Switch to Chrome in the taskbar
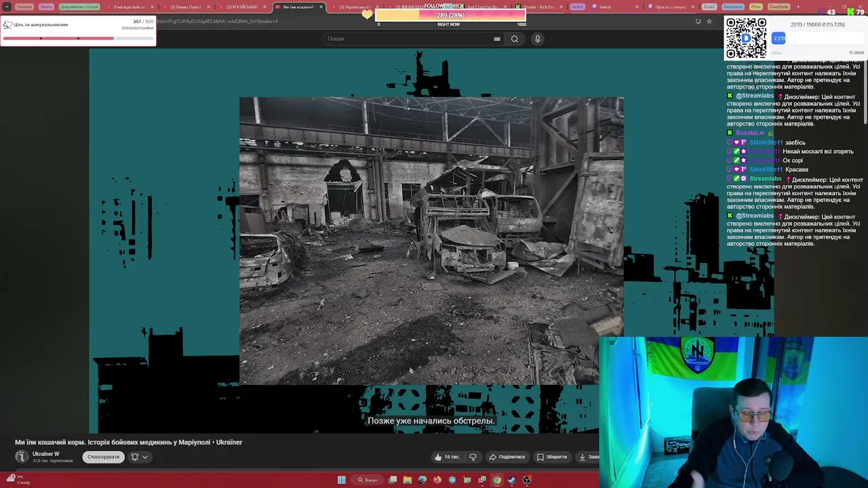The height and width of the screenshot is (488, 868). click(x=497, y=480)
